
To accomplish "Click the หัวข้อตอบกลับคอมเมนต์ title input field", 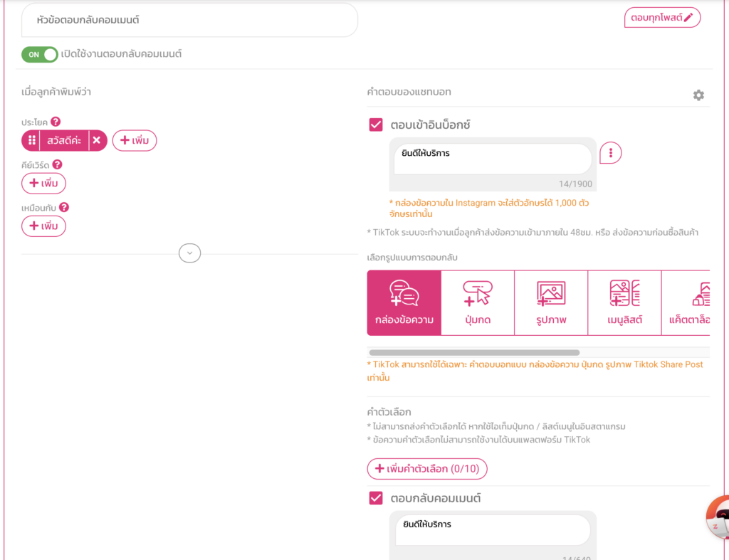I will point(189,20).
